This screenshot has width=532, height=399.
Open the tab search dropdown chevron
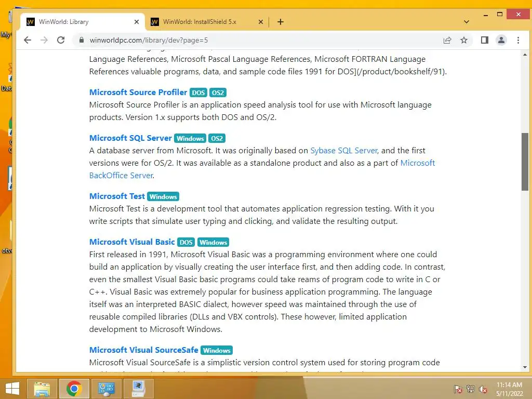point(467,22)
